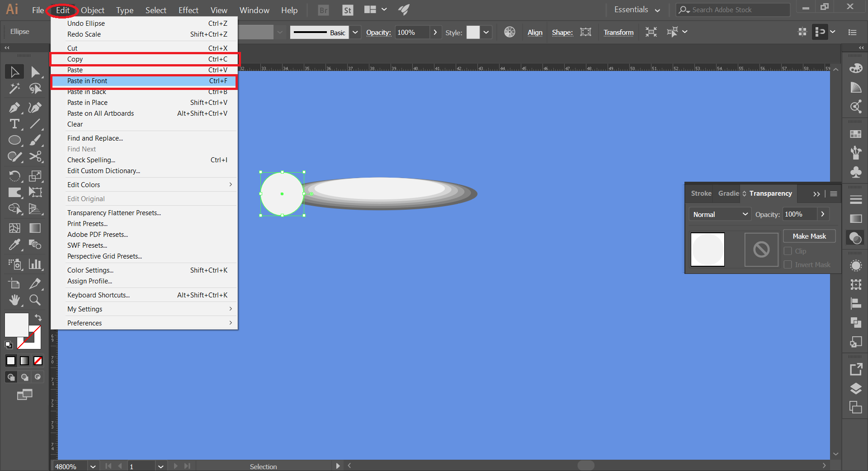Select the Pen tool
868x471 pixels.
coord(14,108)
